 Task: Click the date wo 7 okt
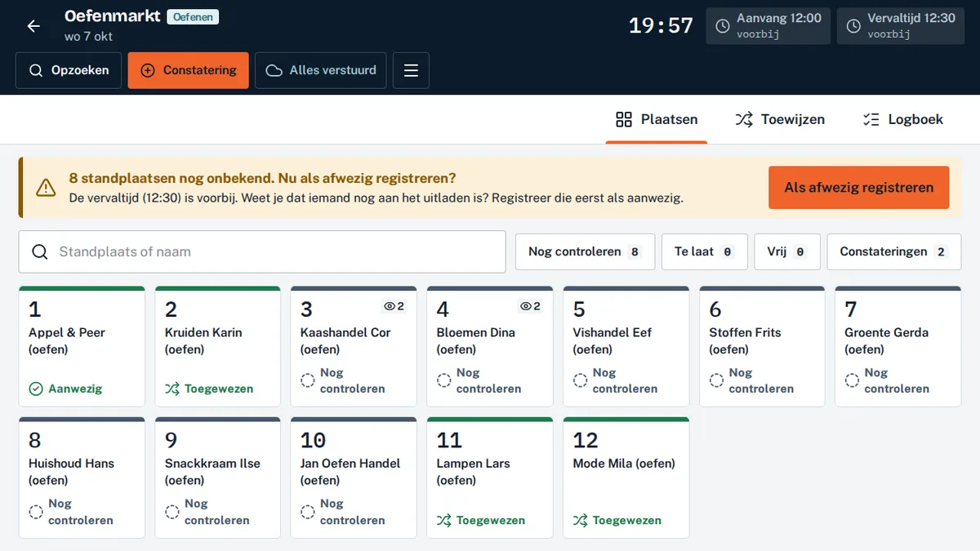click(88, 37)
